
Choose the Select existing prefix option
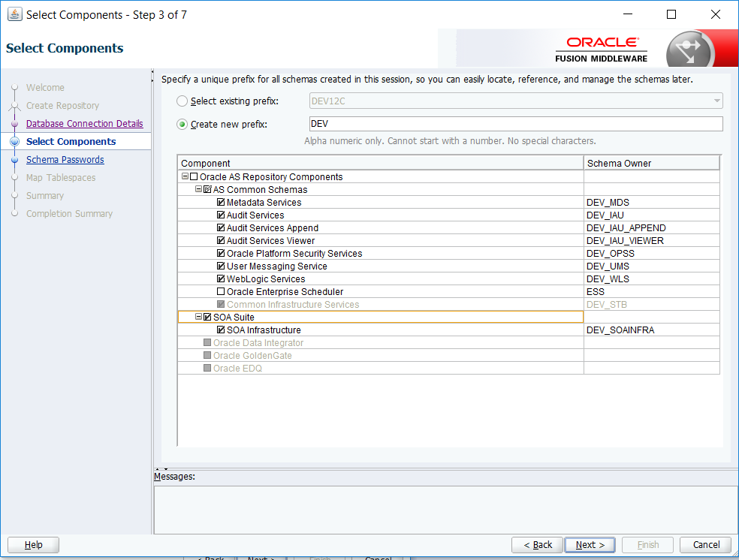click(x=182, y=101)
